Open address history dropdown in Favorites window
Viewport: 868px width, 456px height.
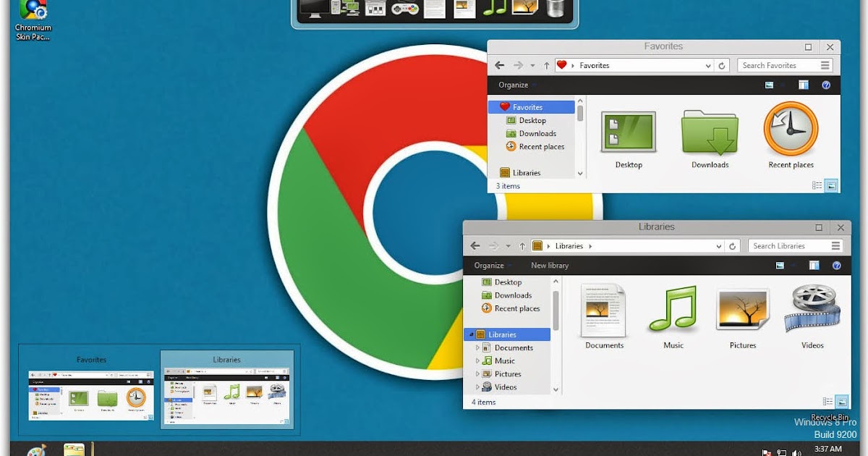708,65
